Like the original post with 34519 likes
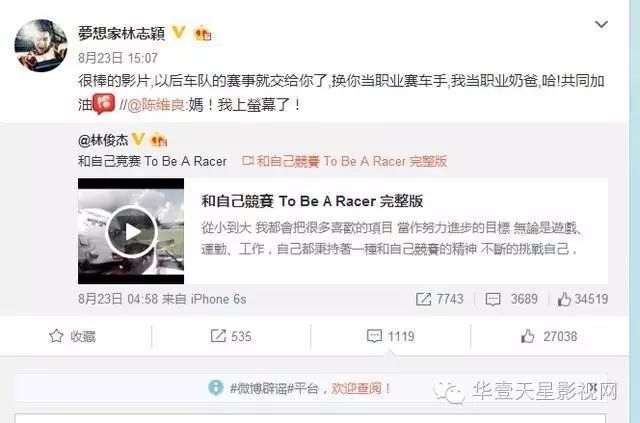The image size is (640, 423). pyautogui.click(x=583, y=299)
